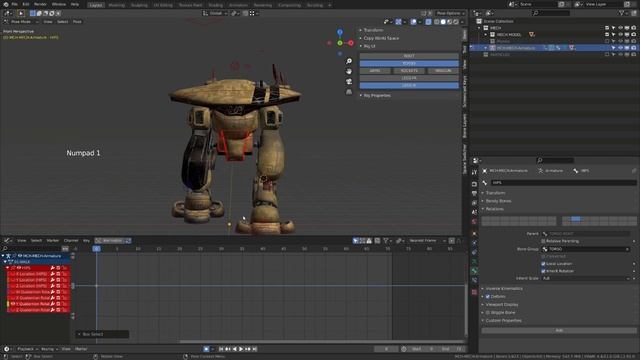Click the pan hand icon in viewport
This screenshot has height=360, width=640.
point(349,71)
